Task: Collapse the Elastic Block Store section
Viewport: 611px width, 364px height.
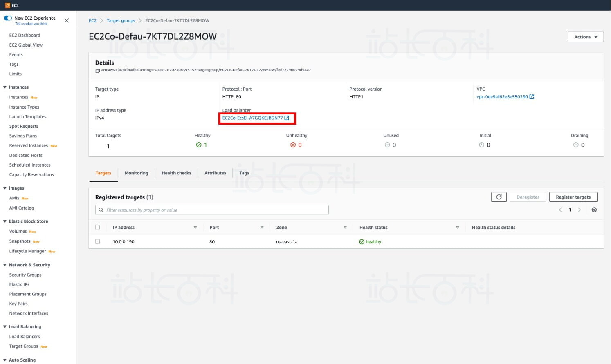Action: 5,221
